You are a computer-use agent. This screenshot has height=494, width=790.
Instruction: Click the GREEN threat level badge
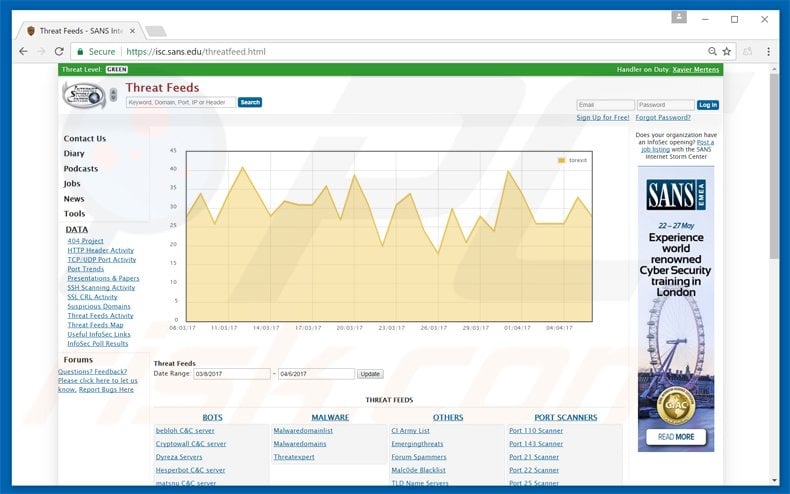coord(116,70)
